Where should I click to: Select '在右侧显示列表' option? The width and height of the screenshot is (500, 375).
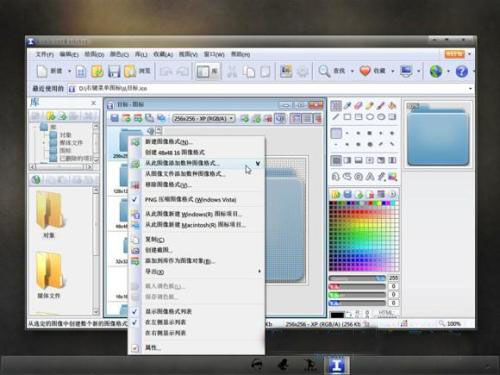pyautogui.click(x=166, y=333)
